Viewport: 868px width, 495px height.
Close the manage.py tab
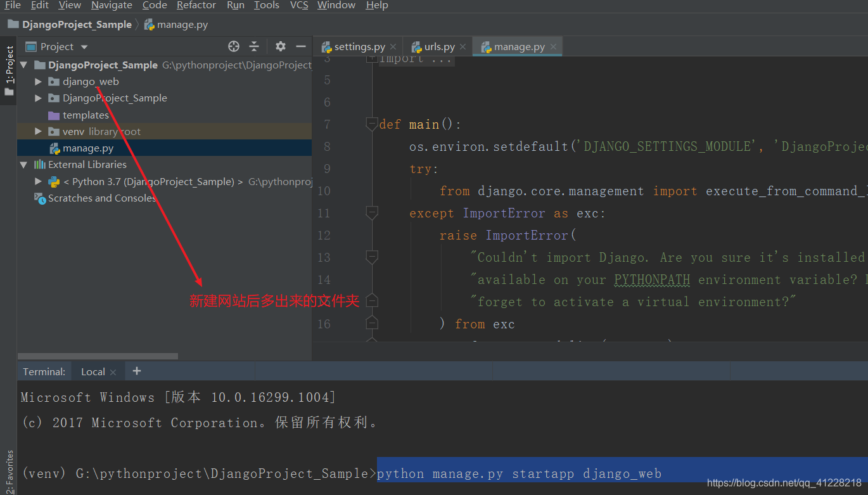tap(553, 47)
